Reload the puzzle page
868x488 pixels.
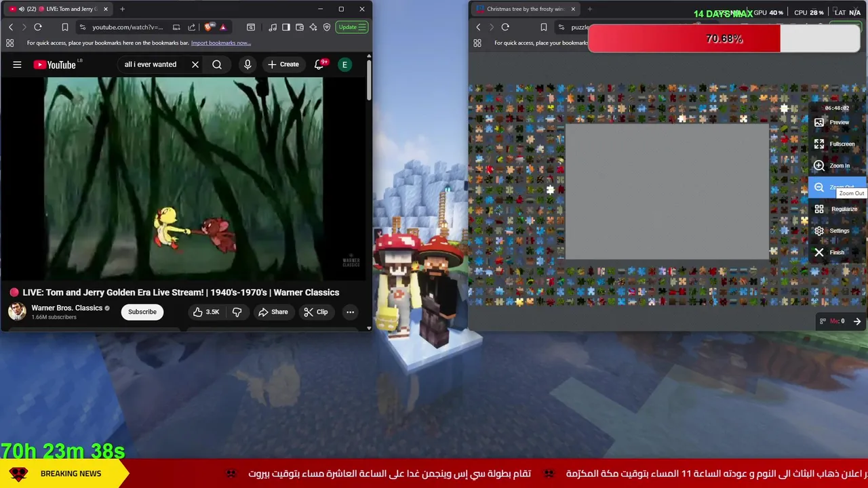[x=505, y=27]
